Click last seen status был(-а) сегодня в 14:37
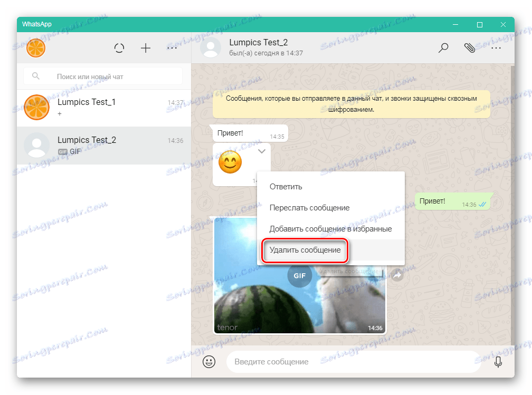This screenshot has height=395, width=532. coord(266,53)
